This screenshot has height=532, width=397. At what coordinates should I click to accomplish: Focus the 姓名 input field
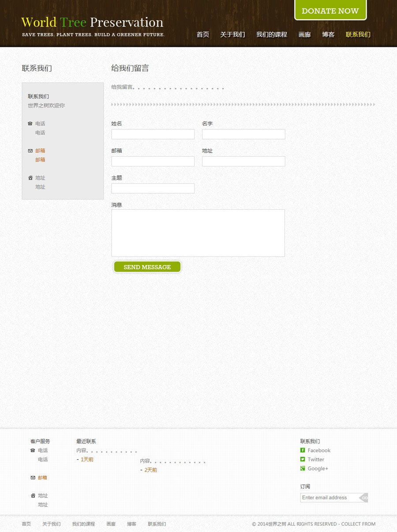(153, 134)
